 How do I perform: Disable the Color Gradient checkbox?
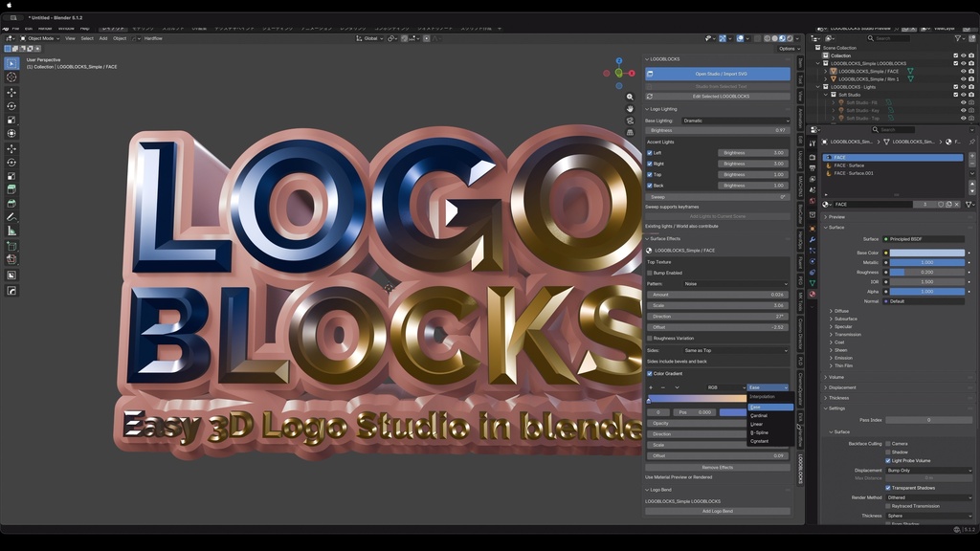pyautogui.click(x=650, y=374)
